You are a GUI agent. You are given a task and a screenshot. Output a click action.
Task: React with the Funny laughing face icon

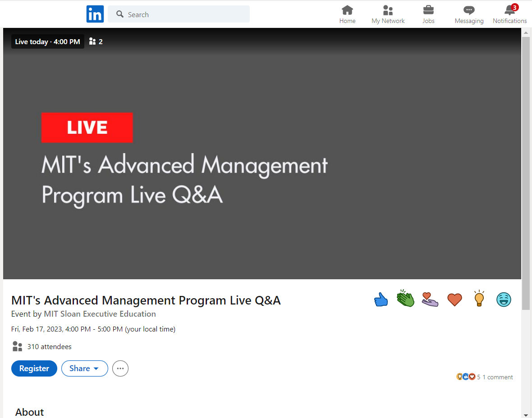click(504, 300)
